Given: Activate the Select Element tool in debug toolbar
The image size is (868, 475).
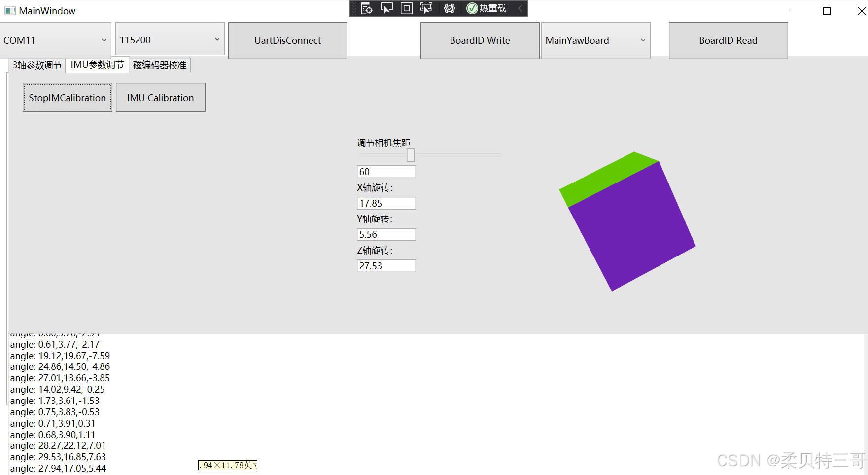Looking at the screenshot, I should click(x=387, y=8).
